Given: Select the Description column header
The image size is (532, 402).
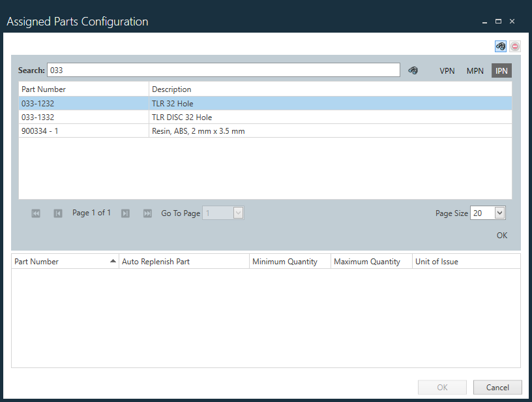Looking at the screenshot, I should pyautogui.click(x=170, y=89).
